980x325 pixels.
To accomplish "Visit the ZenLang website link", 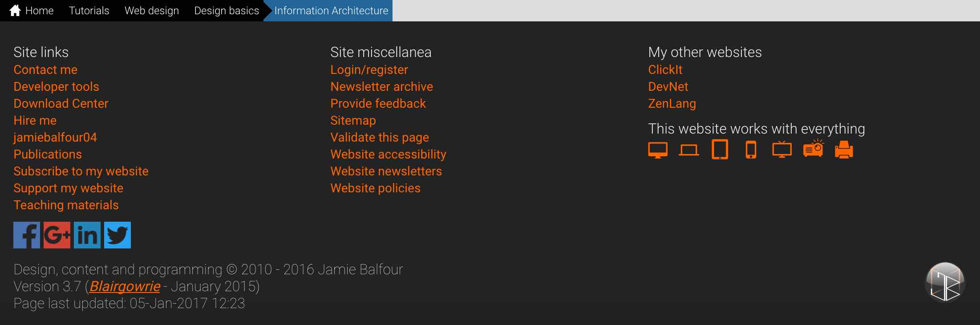I will (672, 104).
